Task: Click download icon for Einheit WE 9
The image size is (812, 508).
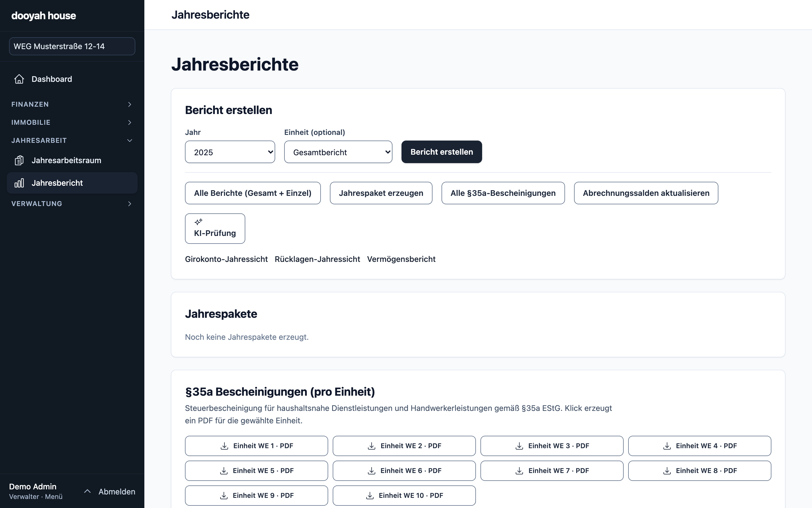Action: click(224, 496)
